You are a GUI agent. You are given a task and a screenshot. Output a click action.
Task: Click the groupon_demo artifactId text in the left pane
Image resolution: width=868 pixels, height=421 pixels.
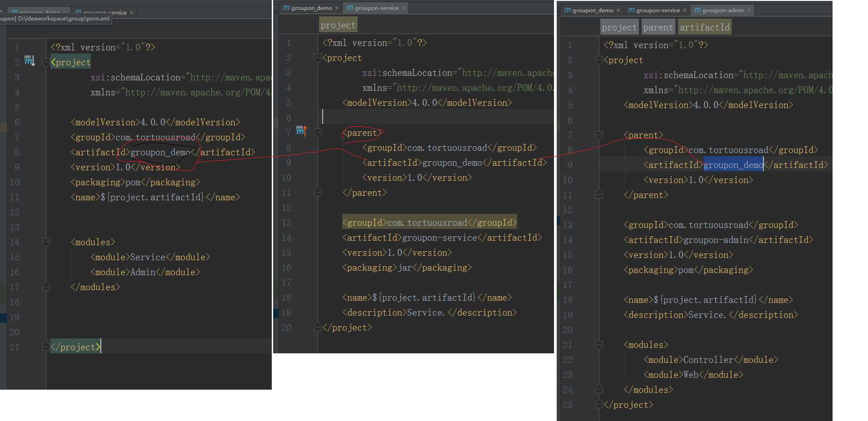pyautogui.click(x=160, y=152)
